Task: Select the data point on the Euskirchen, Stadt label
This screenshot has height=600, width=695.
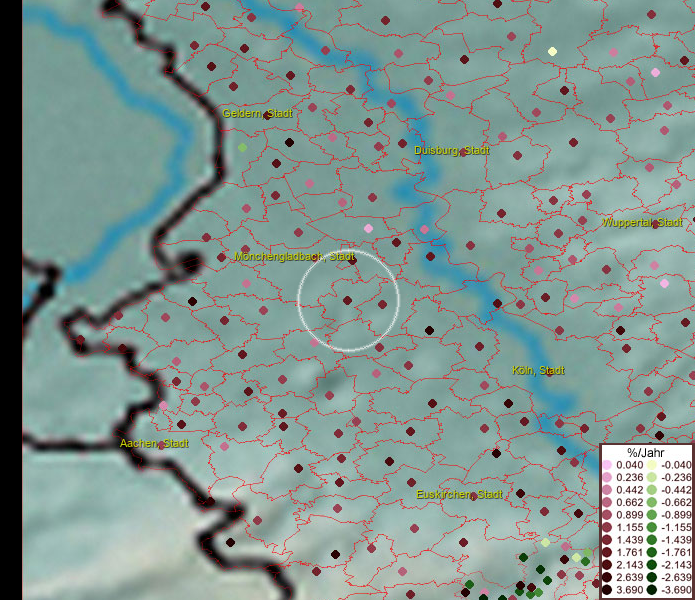Action: click(473, 496)
